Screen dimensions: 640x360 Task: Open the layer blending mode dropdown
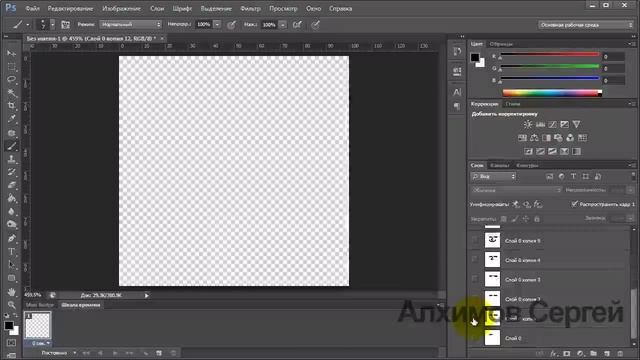[516, 190]
